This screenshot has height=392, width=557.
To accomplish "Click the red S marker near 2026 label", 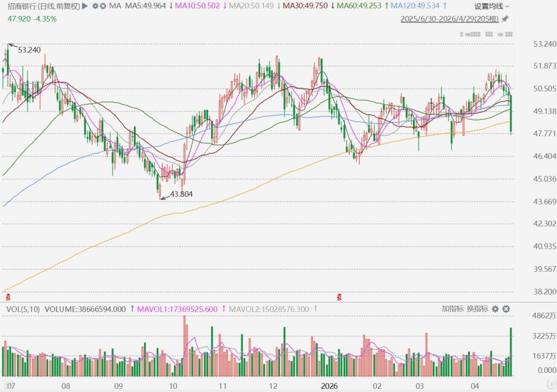I will tap(339, 297).
